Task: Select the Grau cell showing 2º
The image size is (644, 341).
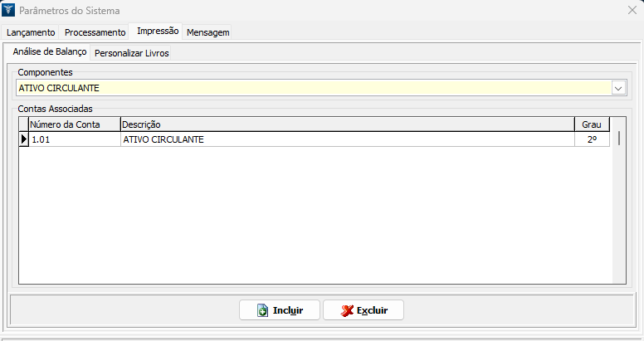Action: (x=591, y=139)
